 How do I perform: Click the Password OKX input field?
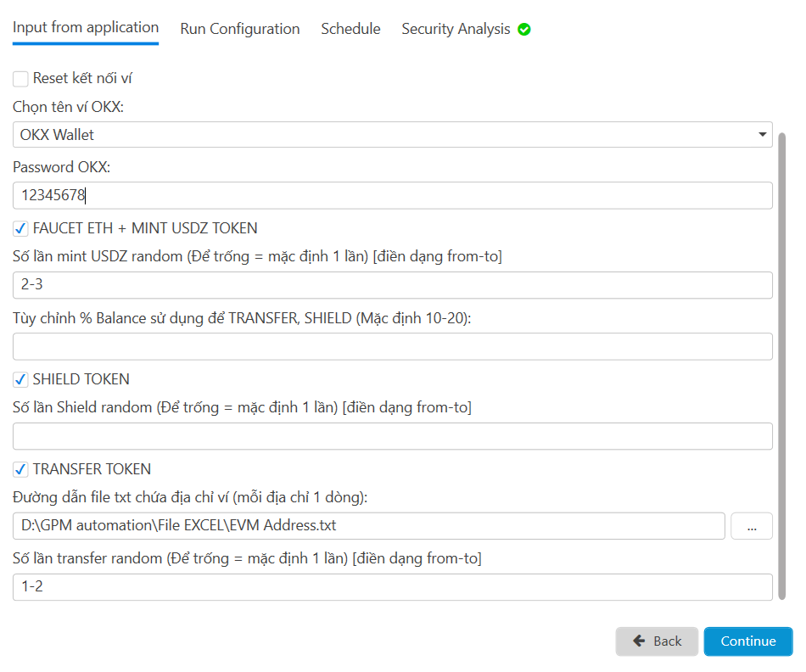tap(393, 195)
